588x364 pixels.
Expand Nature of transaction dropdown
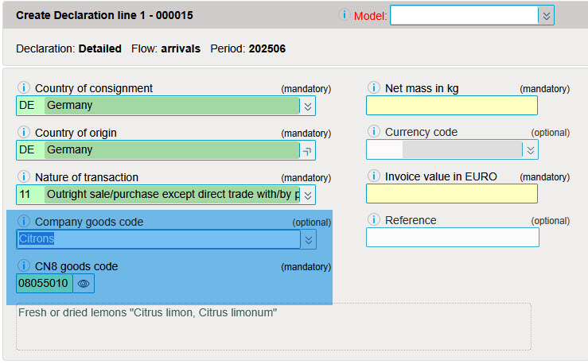[x=308, y=195]
